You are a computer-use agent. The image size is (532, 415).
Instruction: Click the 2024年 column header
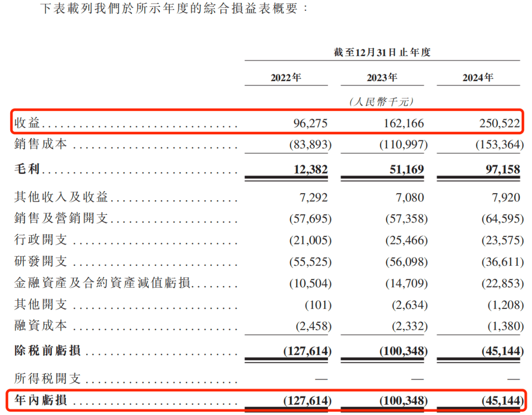(x=478, y=78)
